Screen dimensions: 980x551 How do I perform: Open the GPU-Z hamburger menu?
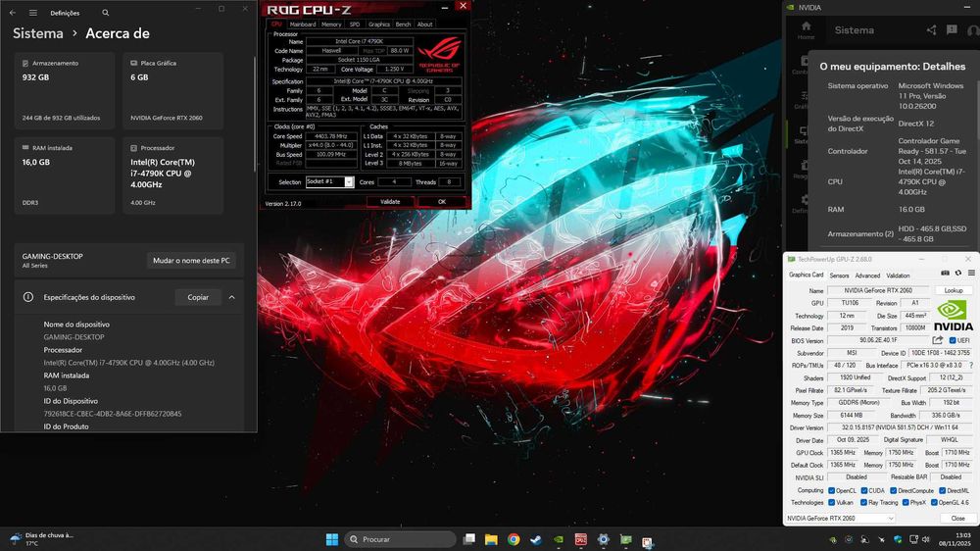[x=971, y=274]
